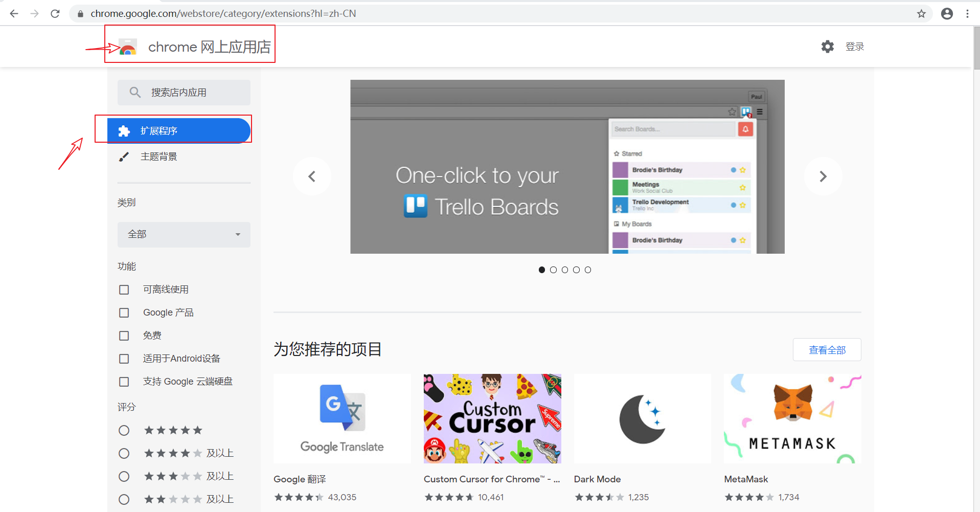
Task: Toggle the 可离线使用 checkbox
Action: tap(124, 290)
